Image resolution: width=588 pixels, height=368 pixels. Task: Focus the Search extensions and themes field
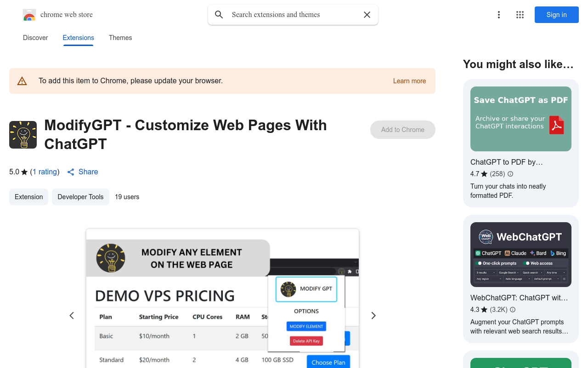[294, 15]
